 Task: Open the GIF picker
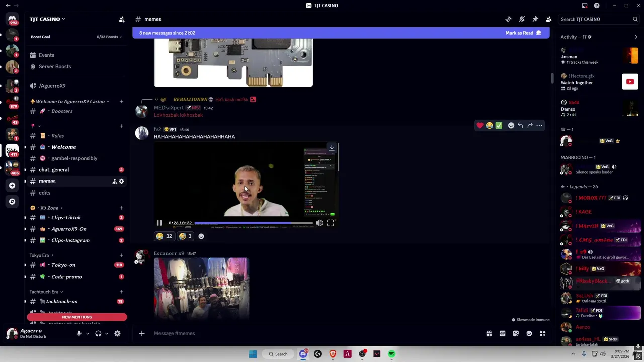(502, 333)
